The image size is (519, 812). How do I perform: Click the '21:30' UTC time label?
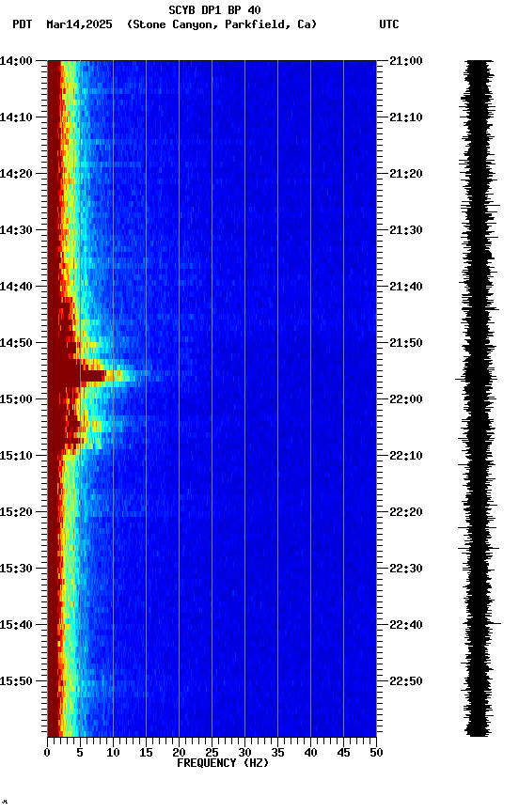tap(406, 230)
